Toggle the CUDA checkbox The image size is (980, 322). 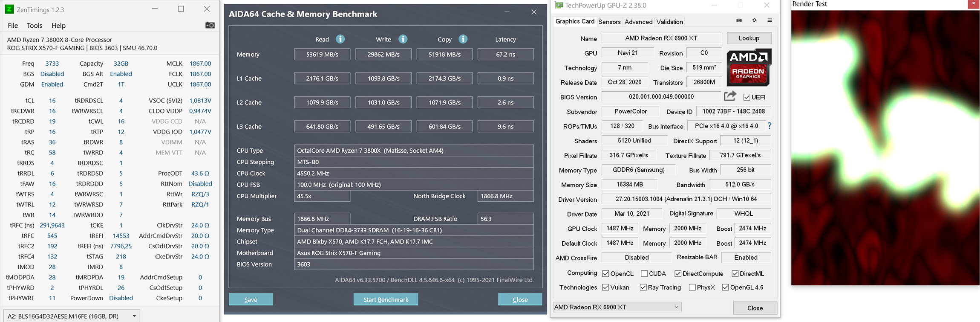pos(644,274)
